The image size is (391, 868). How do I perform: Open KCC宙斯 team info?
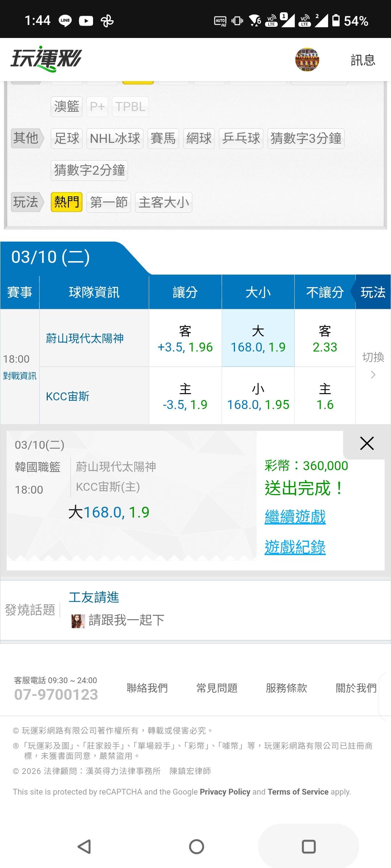tap(68, 396)
